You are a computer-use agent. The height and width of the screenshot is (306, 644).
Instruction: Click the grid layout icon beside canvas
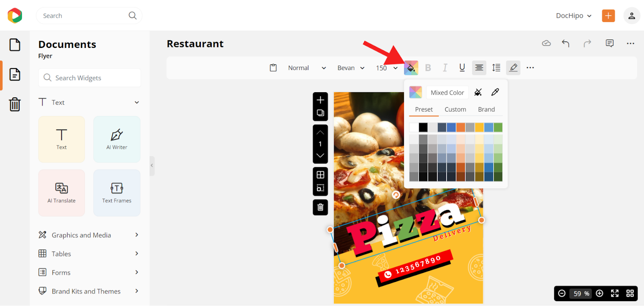point(320,175)
